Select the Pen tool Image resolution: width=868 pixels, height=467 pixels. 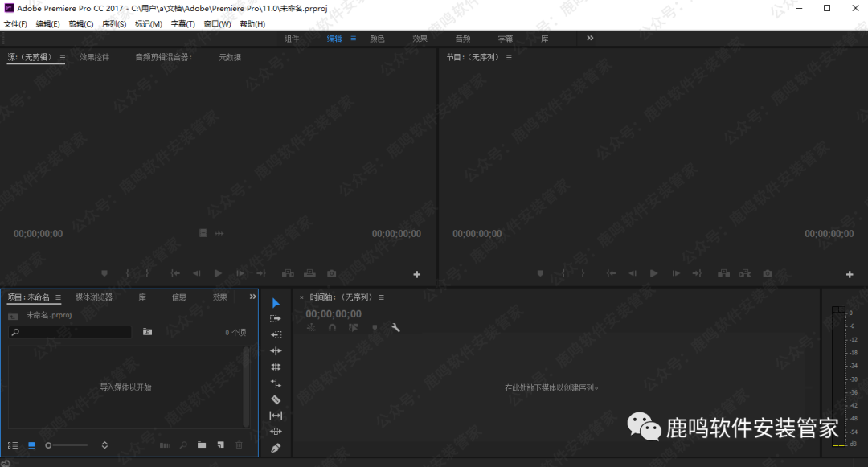[276, 448]
